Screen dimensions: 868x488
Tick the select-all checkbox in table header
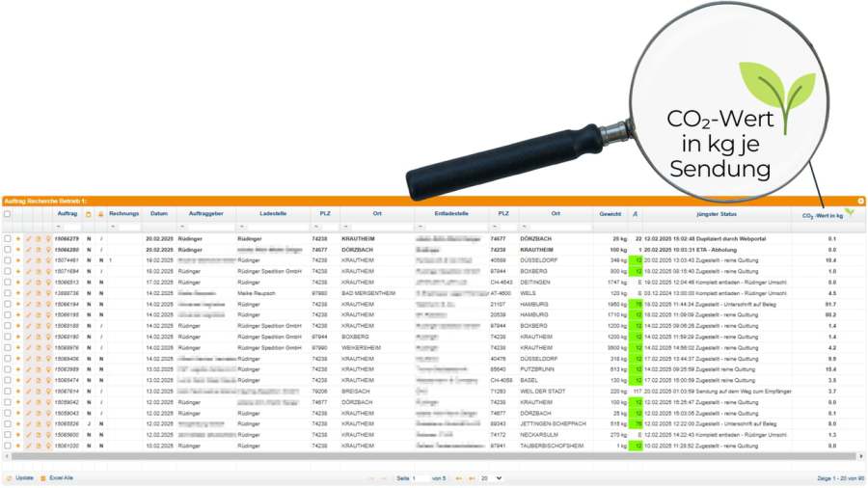[x=8, y=214]
